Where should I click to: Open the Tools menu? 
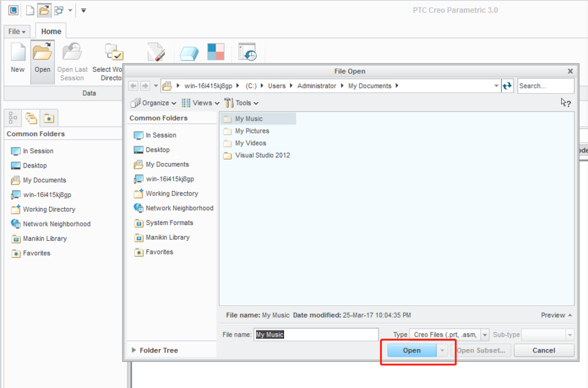242,103
